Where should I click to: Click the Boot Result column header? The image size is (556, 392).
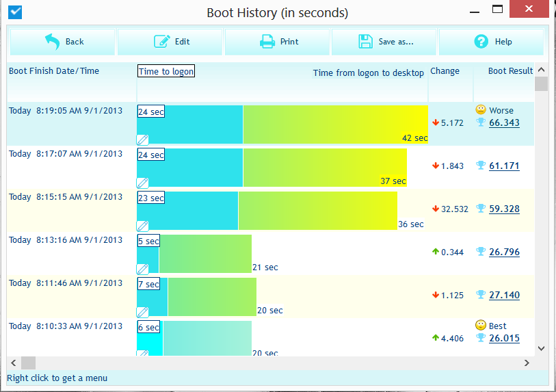509,71
